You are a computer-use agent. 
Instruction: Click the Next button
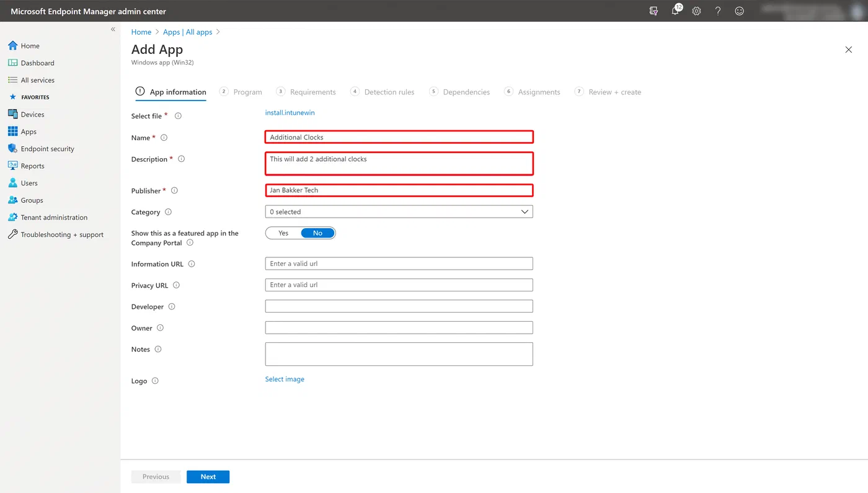pos(208,477)
